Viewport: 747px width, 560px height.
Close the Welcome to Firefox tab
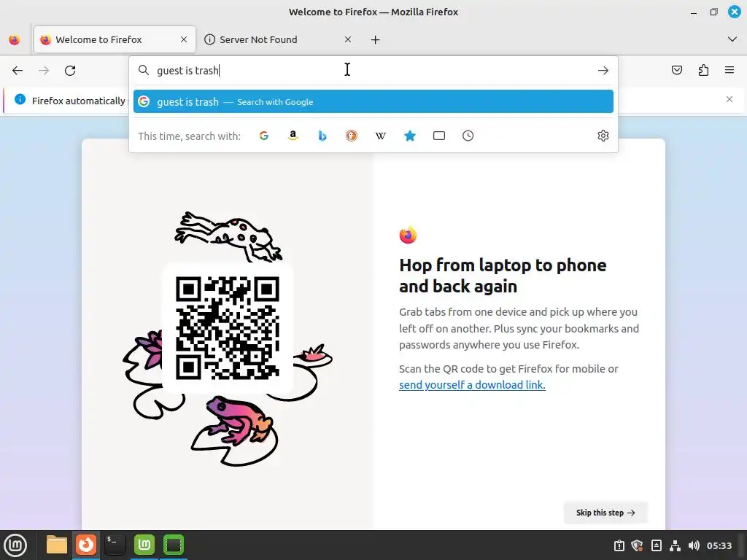(x=184, y=39)
